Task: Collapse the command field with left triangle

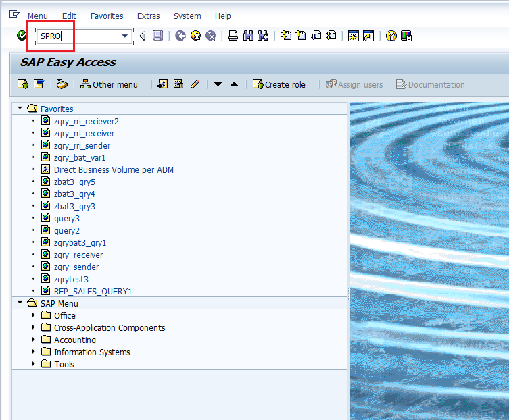Action: 143,36
